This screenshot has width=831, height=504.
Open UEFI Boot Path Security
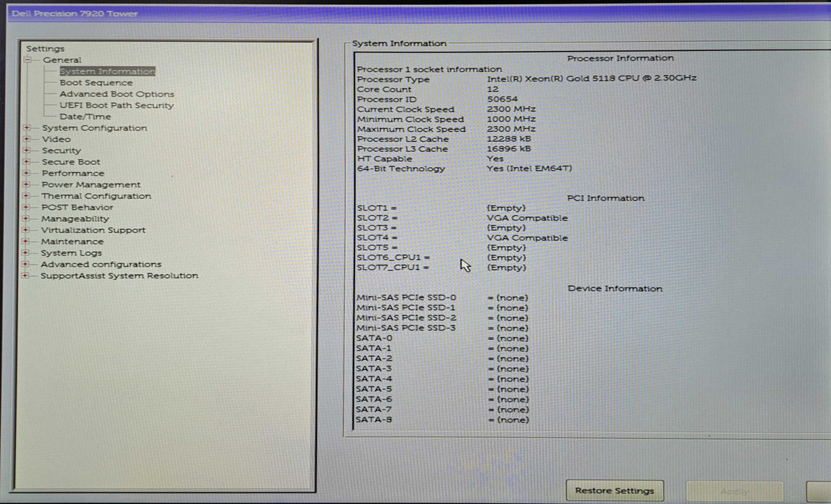click(117, 105)
